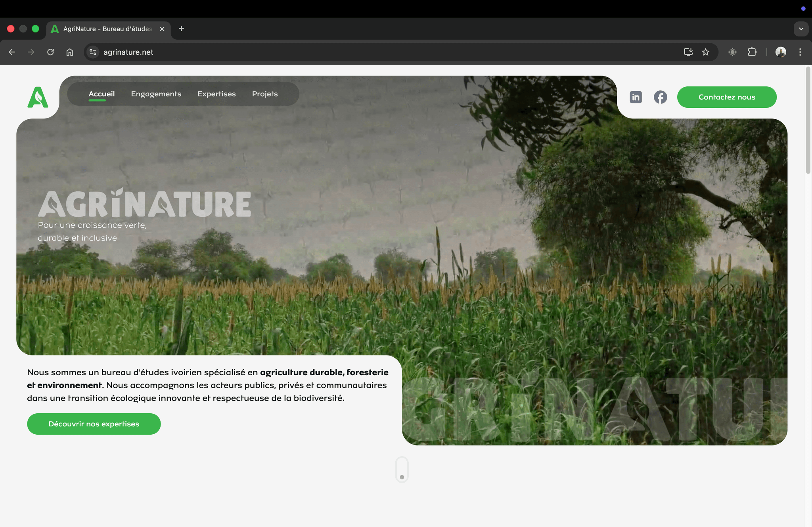The height and width of the screenshot is (527, 812).
Task: Open the LinkedIn social icon
Action: pos(636,97)
